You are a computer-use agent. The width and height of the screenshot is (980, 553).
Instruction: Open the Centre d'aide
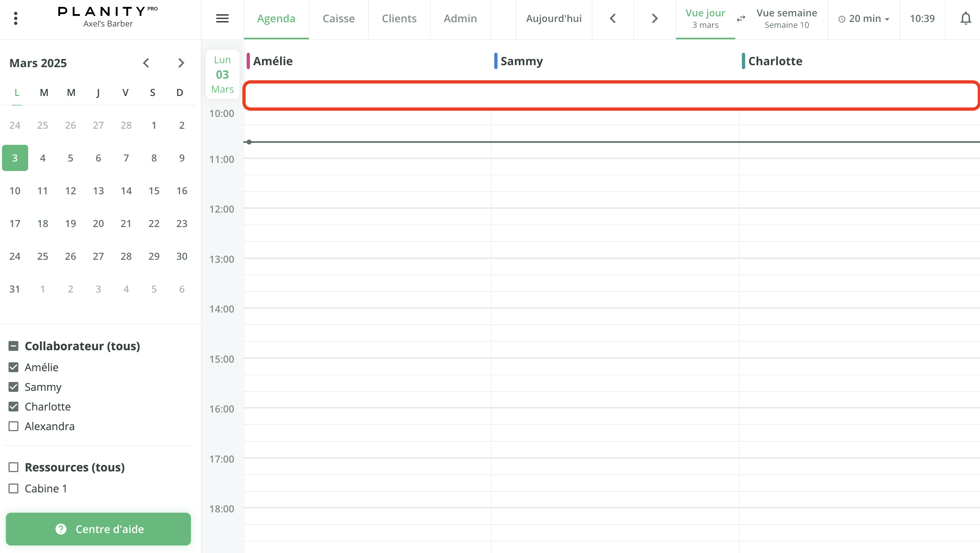click(99, 529)
